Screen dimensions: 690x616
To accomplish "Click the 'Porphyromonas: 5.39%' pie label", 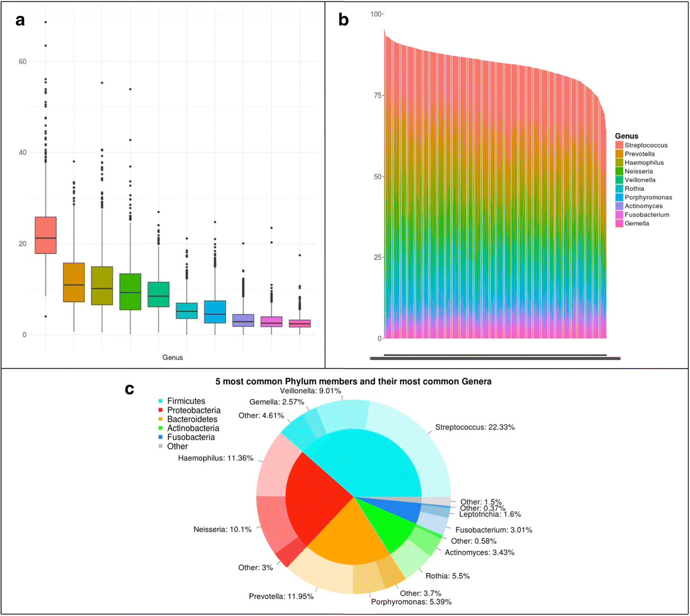I will pos(411,602).
